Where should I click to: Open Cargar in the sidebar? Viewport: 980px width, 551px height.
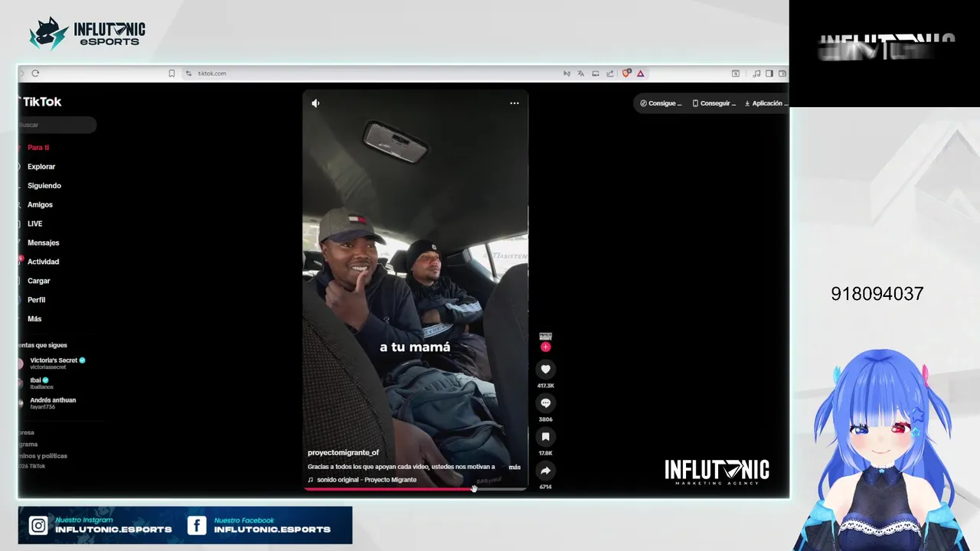tap(38, 281)
